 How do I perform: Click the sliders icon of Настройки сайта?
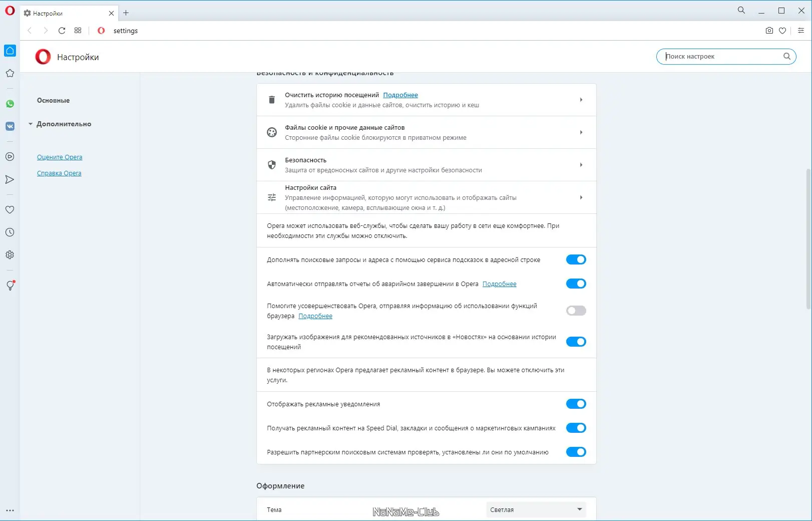coord(272,197)
